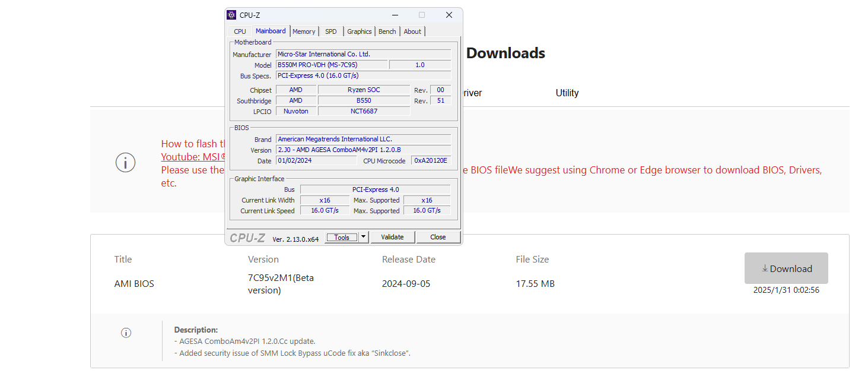Click the LPCIO Nuvoton value
This screenshot has width=868, height=373.
[295, 111]
